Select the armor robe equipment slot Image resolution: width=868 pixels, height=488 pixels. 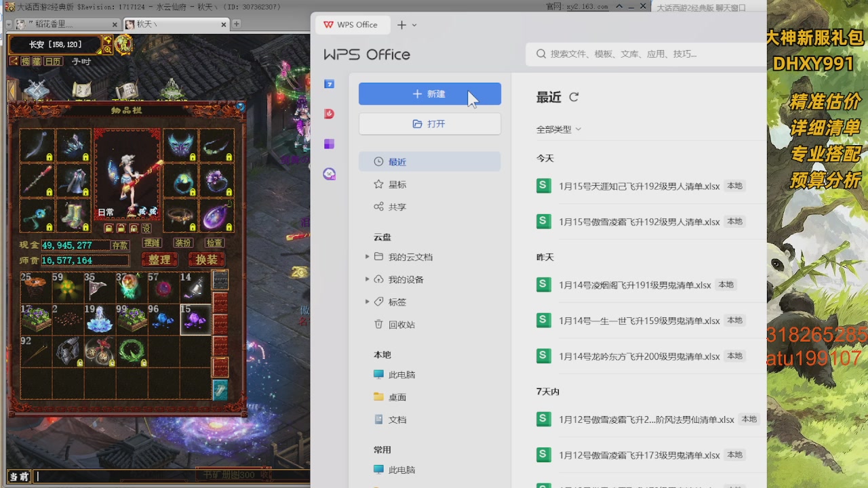coord(73,180)
